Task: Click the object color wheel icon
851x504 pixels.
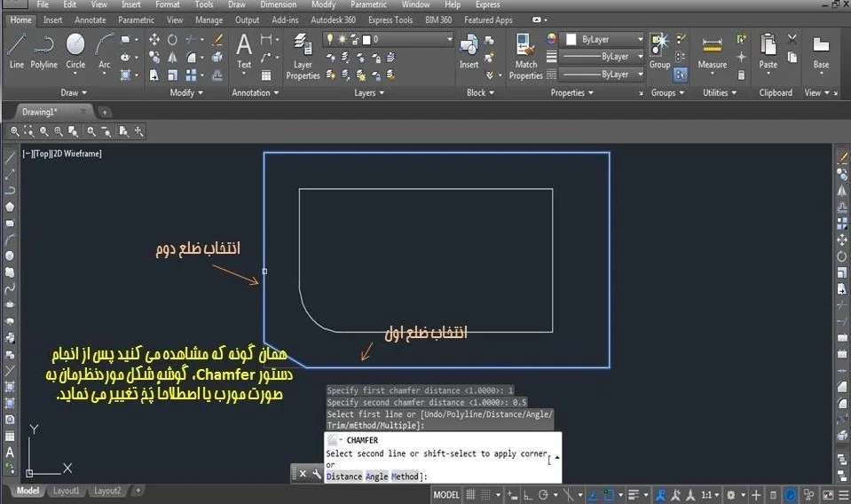Action: 551,39
